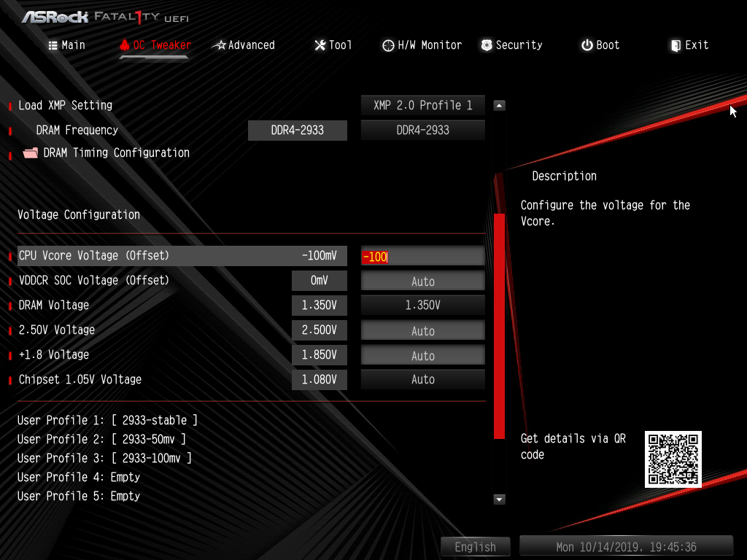Click the date and time button
This screenshot has width=747, height=560.
(x=626, y=547)
